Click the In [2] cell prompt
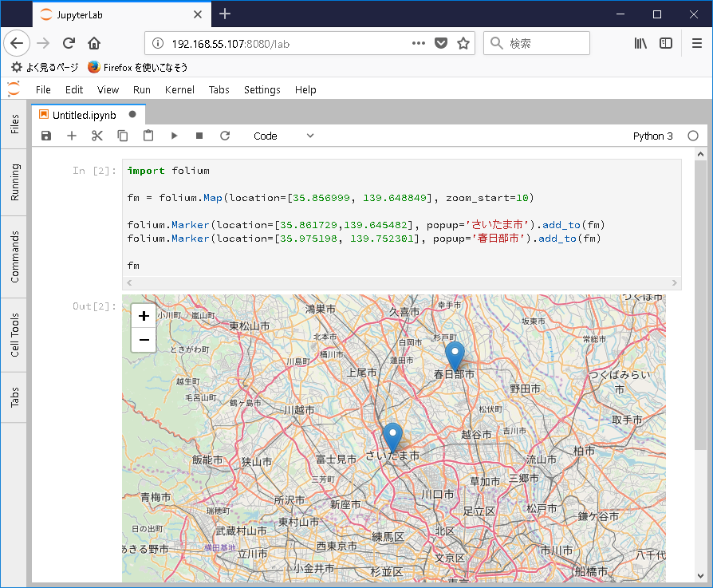 (x=94, y=171)
